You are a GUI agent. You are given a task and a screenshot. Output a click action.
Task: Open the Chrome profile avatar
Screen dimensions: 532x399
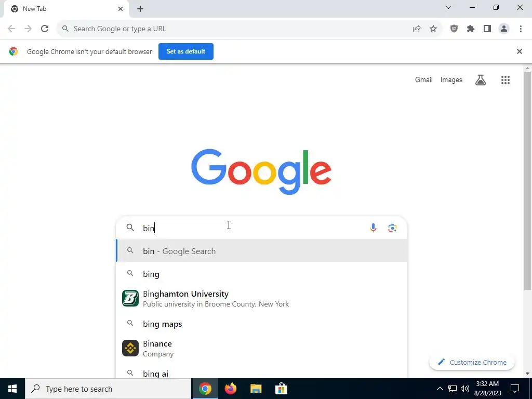click(x=504, y=29)
